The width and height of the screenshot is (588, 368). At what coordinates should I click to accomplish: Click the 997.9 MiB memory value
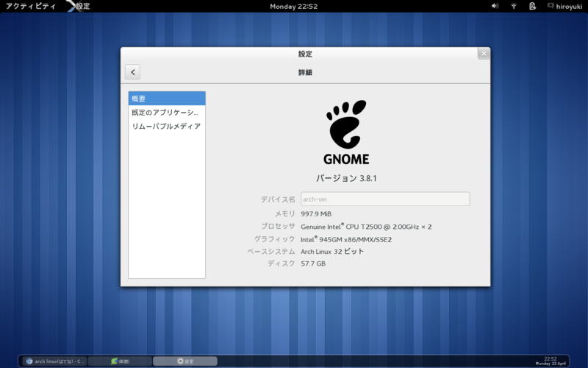316,213
